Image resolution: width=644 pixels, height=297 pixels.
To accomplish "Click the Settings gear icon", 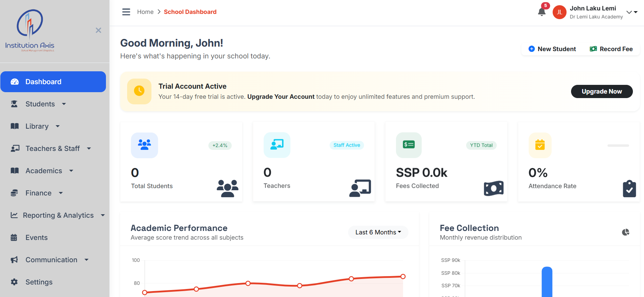I will (x=14, y=282).
